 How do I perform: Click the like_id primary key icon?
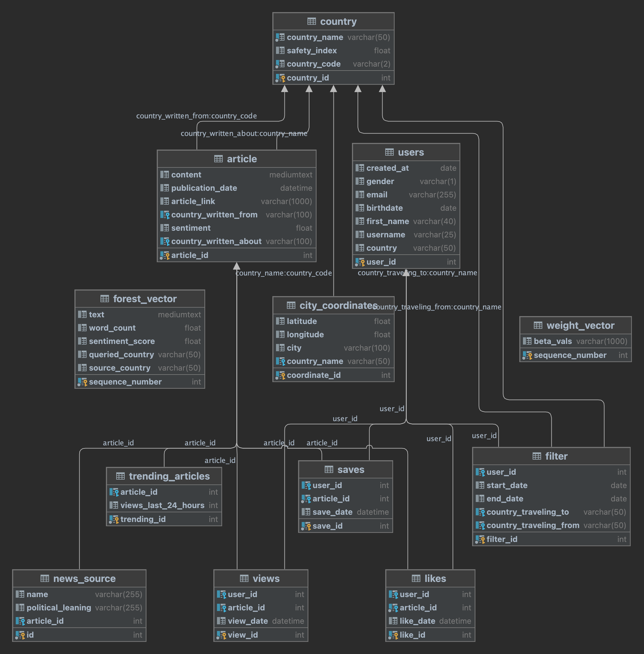point(393,635)
